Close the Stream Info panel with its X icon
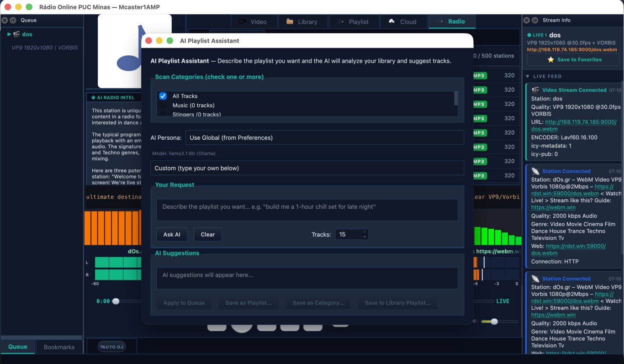The width and height of the screenshot is (624, 364). [527, 20]
